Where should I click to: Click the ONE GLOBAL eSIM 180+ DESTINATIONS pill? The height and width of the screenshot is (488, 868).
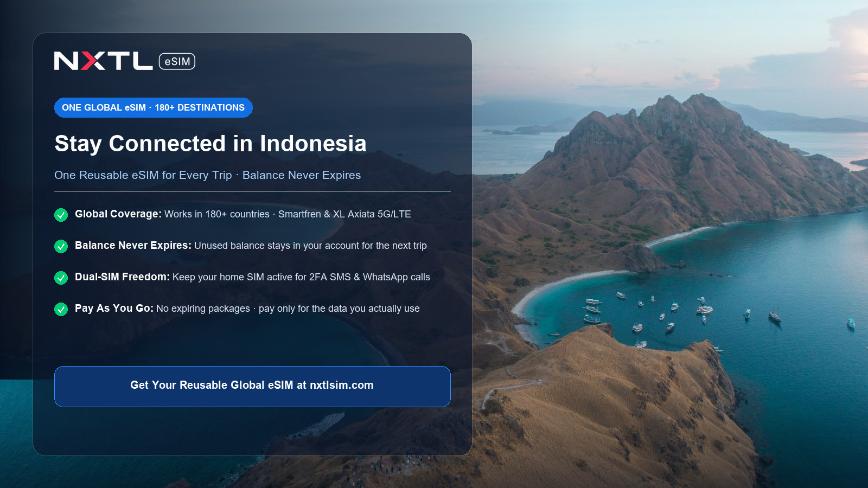tap(154, 107)
